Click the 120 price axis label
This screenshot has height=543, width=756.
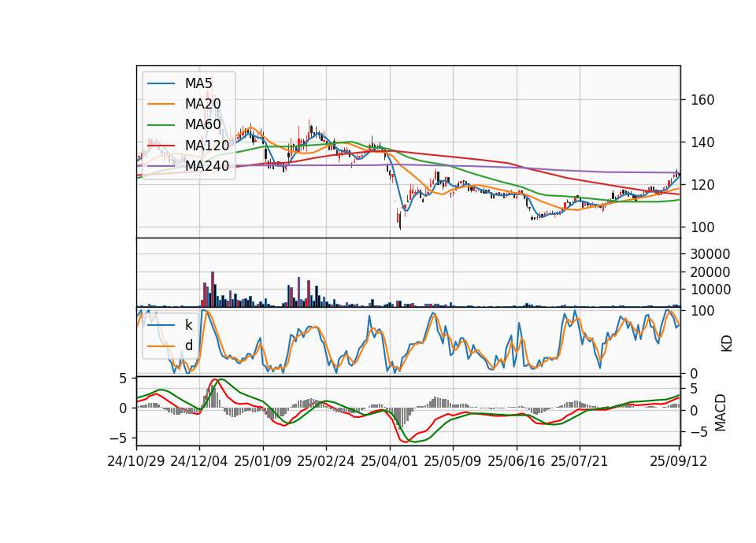point(702,185)
